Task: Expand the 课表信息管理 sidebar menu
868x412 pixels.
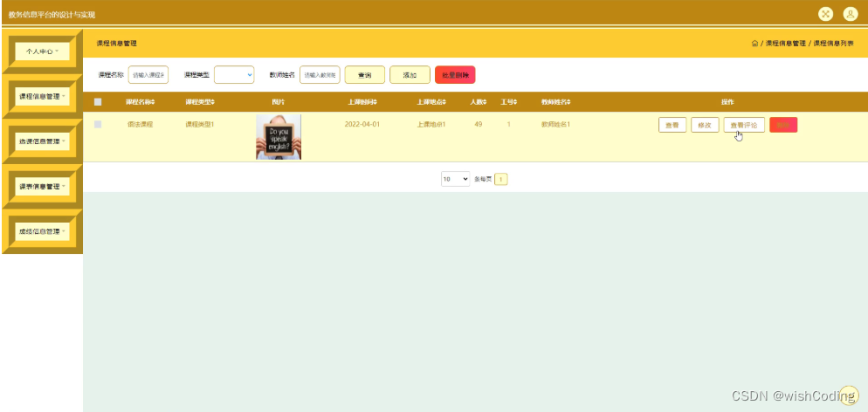Action: pos(42,187)
